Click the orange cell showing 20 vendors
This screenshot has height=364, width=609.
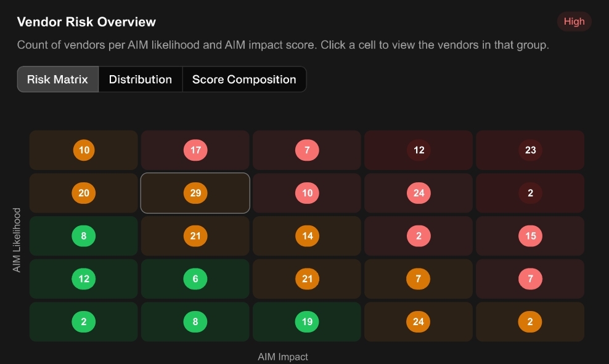point(83,193)
